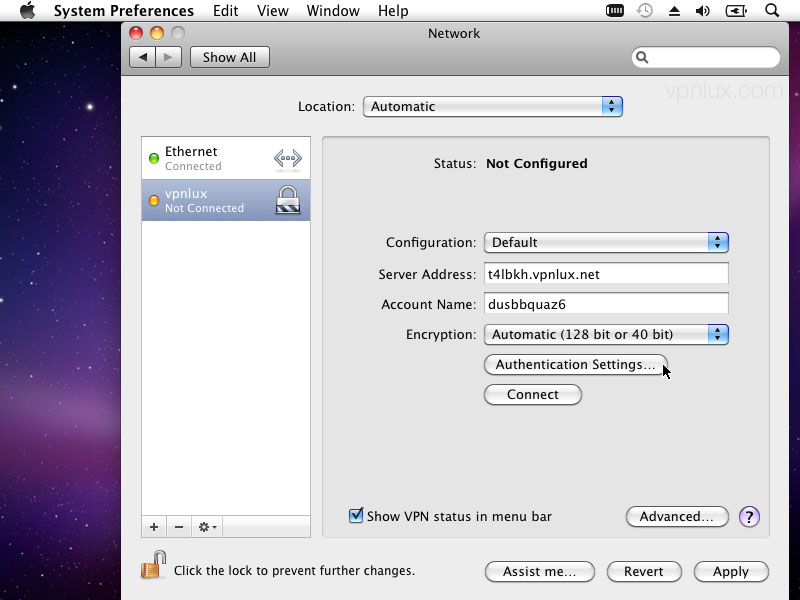
Task: Go forward with the right arrow button
Action: (x=168, y=57)
